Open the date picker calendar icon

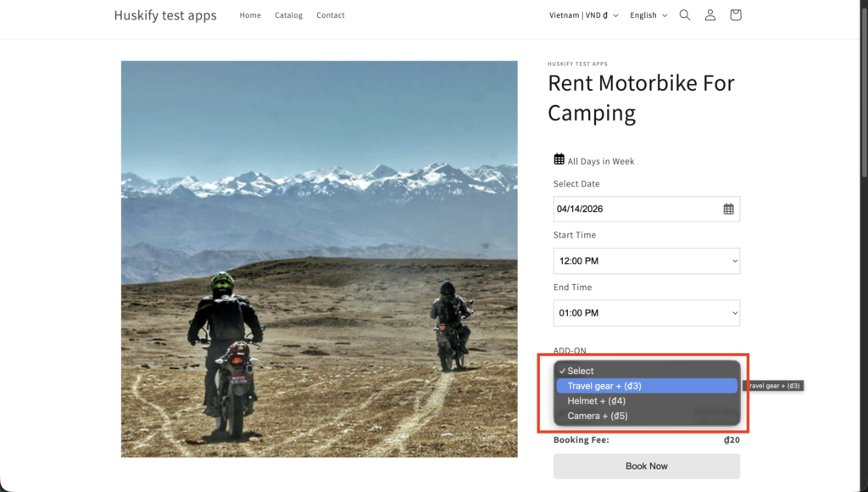point(728,209)
